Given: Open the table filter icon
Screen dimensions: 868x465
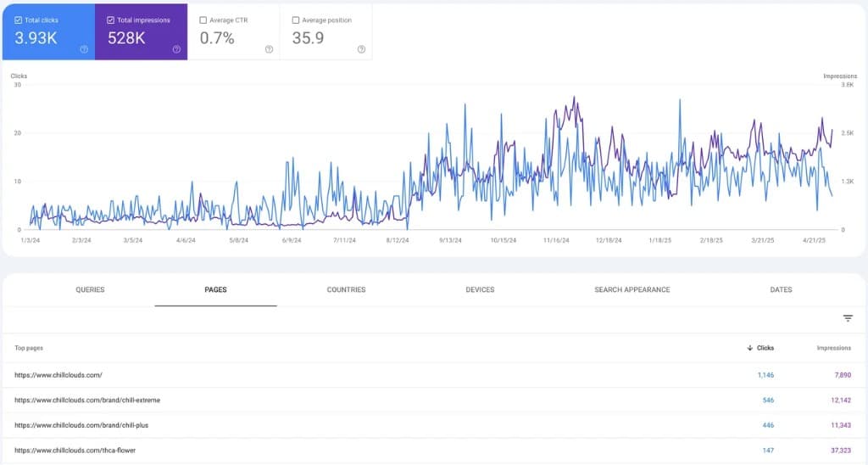Looking at the screenshot, I should [x=848, y=318].
